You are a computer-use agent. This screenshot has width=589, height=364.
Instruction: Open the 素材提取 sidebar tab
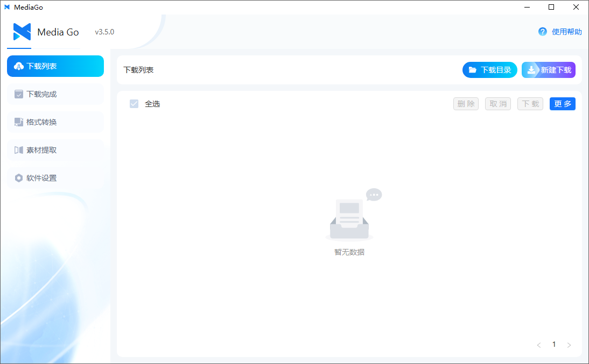tap(55, 150)
